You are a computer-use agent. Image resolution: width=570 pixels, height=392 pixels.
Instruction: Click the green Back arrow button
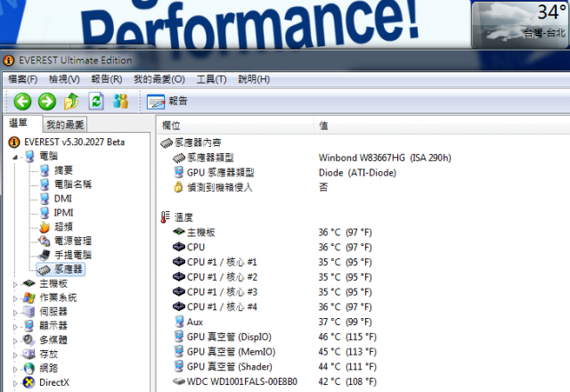tap(22, 101)
